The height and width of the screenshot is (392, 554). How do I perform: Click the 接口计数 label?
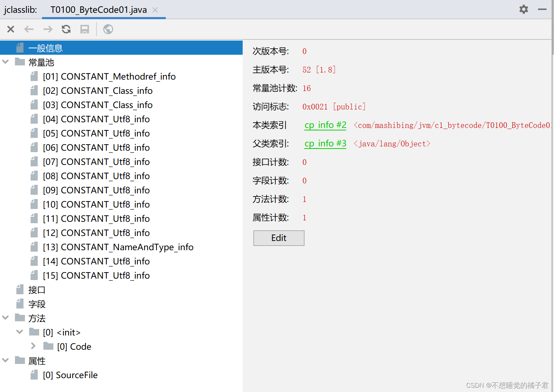tap(271, 162)
